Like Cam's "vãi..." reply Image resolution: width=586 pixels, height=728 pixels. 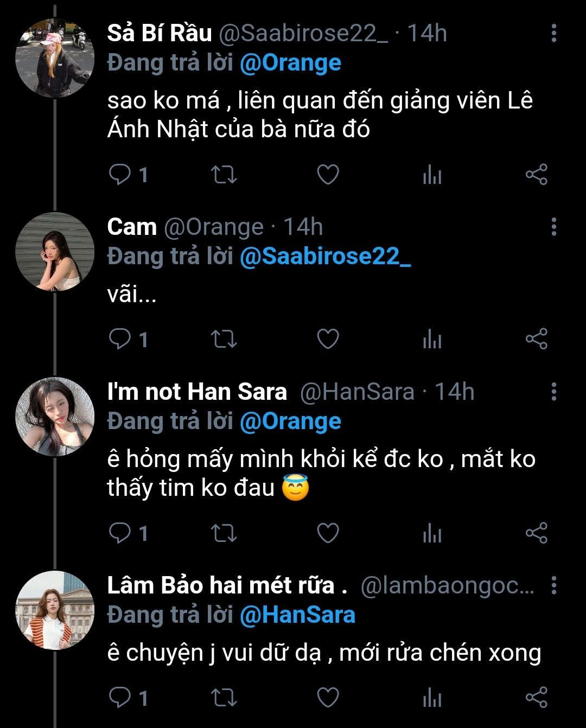328,339
